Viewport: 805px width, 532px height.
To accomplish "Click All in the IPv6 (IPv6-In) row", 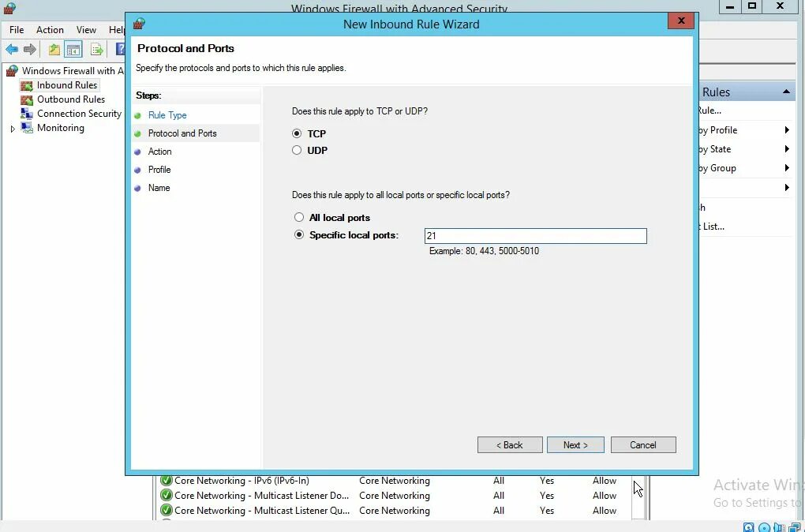I will 499,481.
